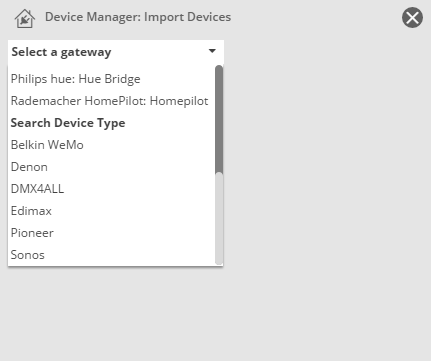
Task: Close the Import Devices dialog
Action: tap(412, 17)
